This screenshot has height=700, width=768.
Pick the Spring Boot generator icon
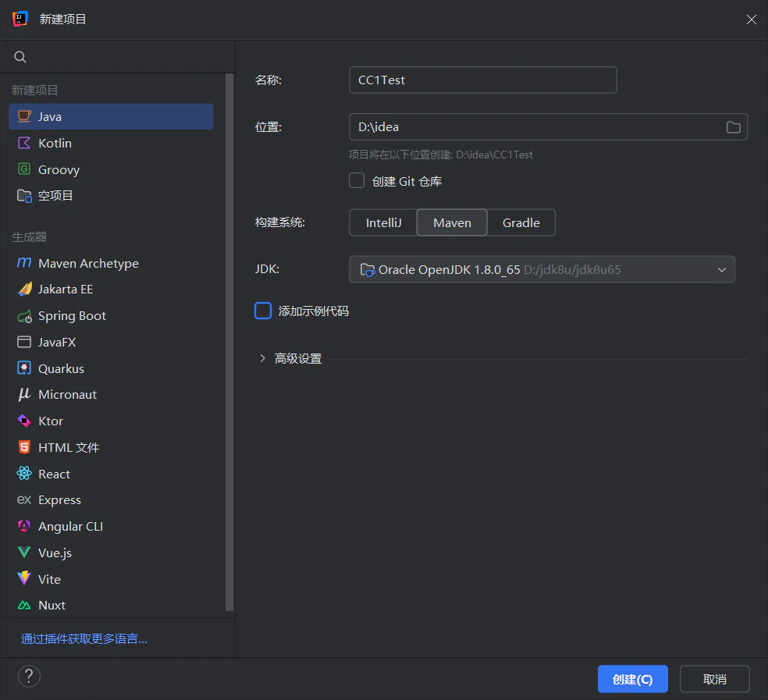24,316
